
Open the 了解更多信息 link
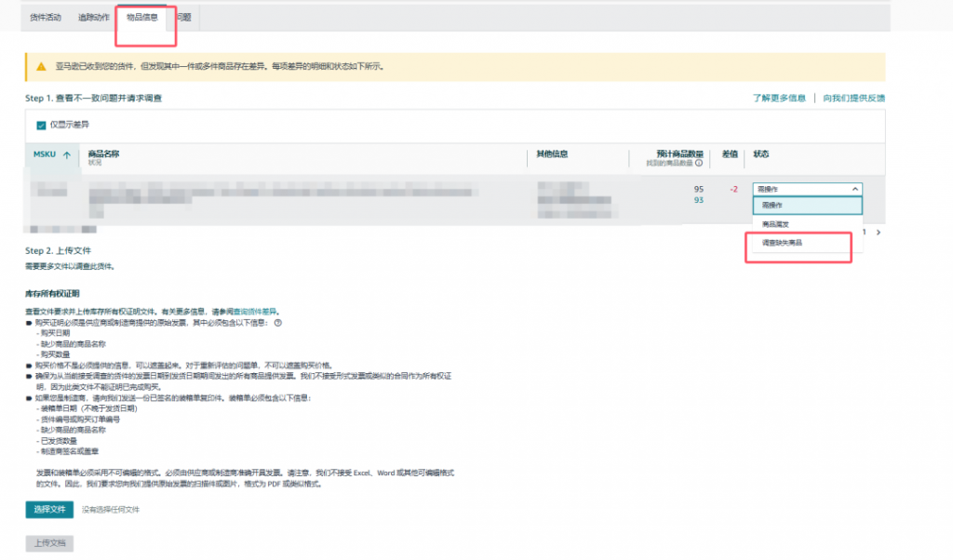(779, 98)
